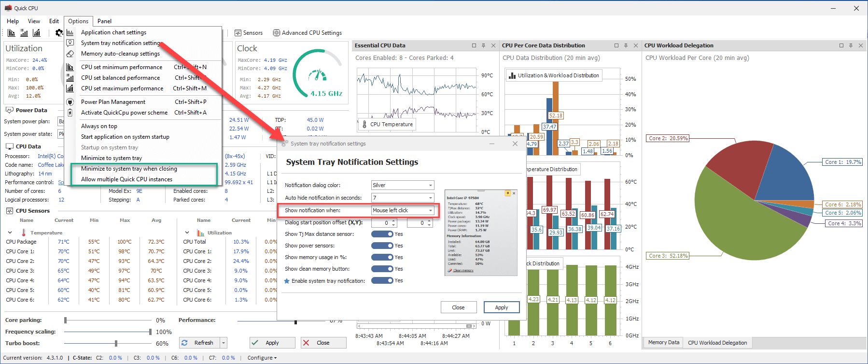Toggle Show memory usage in % switch

click(382, 257)
